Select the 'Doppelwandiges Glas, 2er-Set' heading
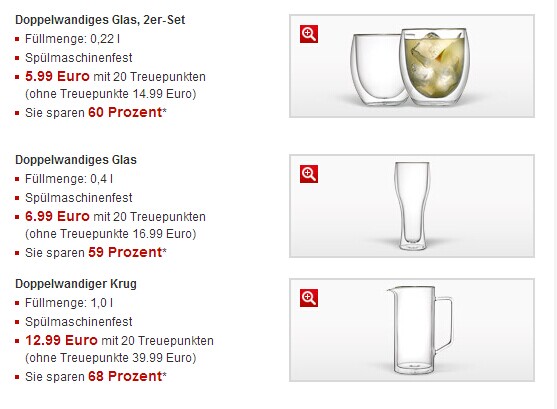Screen dimensions: 557x409 [100, 20]
